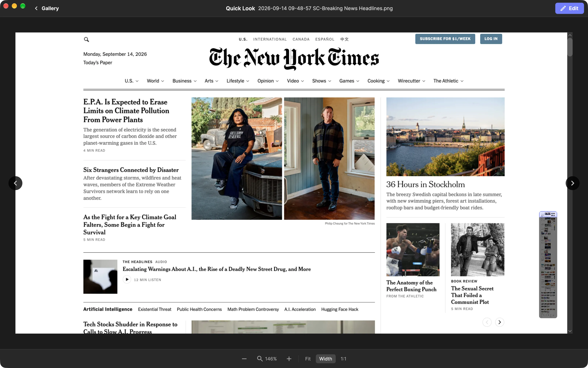Click Subscribe for $1/week button
Screen dimensions: 588x368
(x=445, y=39)
